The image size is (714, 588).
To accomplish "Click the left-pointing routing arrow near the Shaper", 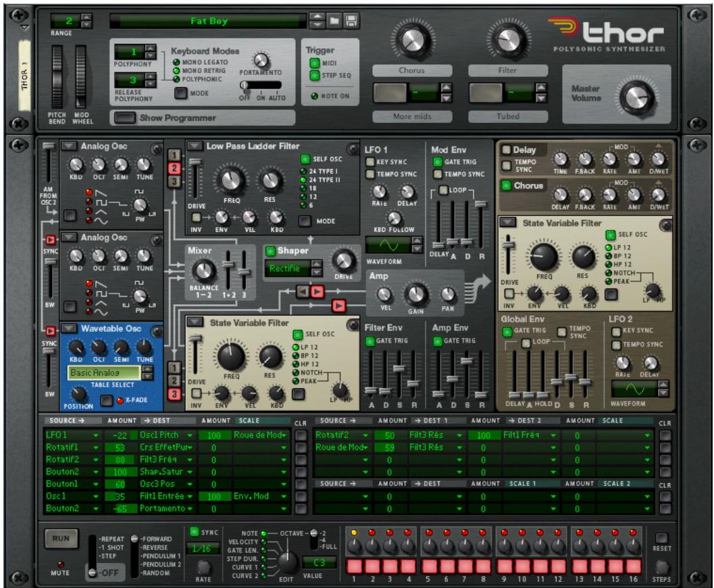I will click(303, 292).
